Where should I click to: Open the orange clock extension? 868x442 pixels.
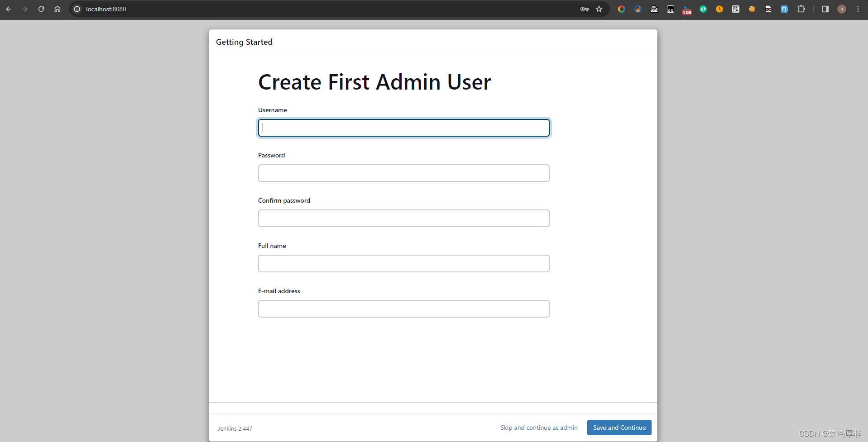pos(720,9)
